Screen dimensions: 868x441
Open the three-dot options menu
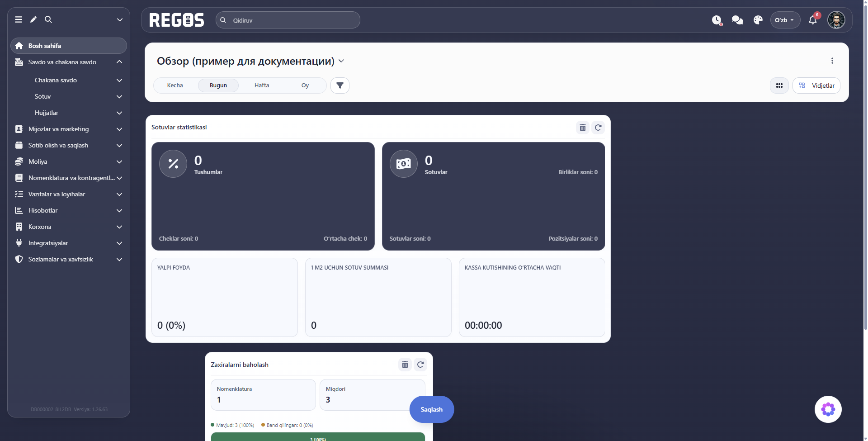coord(832,61)
